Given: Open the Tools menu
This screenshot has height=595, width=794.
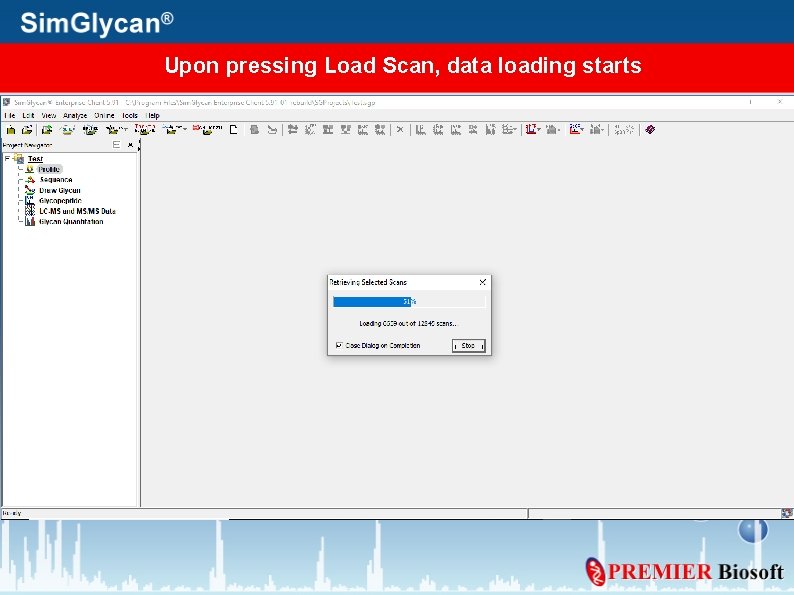Looking at the screenshot, I should (x=130, y=115).
